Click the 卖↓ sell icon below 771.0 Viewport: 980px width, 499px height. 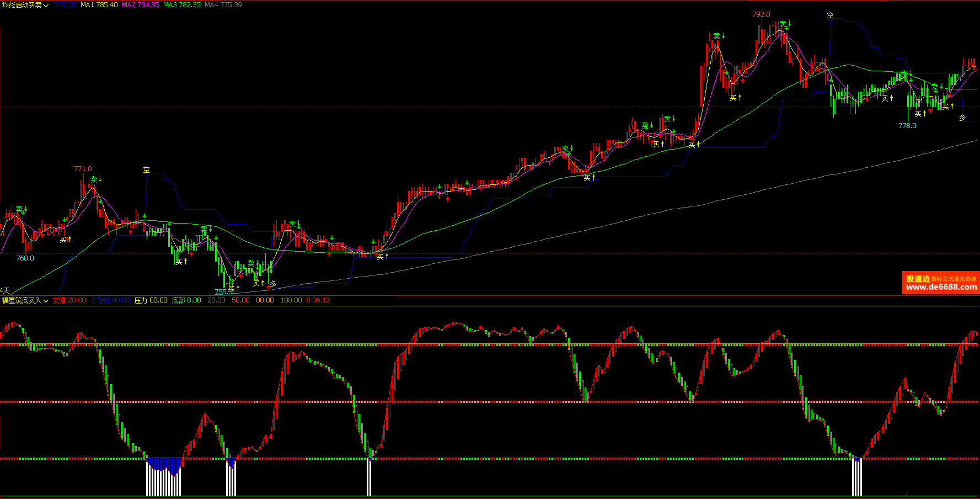point(95,179)
